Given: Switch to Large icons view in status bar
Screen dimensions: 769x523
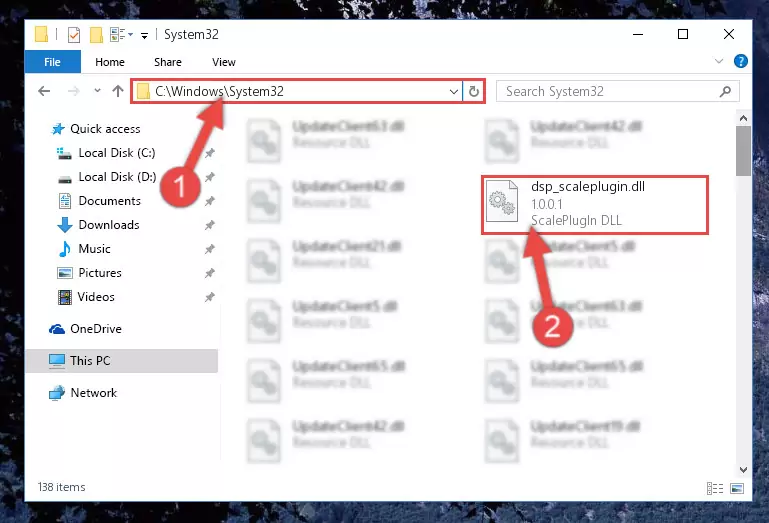Looking at the screenshot, I should point(737,488).
